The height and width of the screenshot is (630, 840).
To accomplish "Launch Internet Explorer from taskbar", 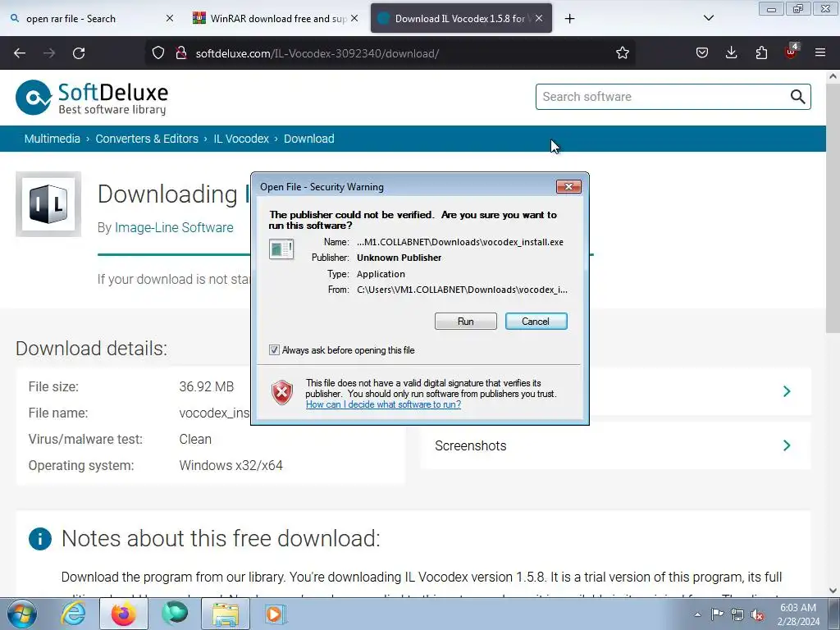I will (x=73, y=614).
